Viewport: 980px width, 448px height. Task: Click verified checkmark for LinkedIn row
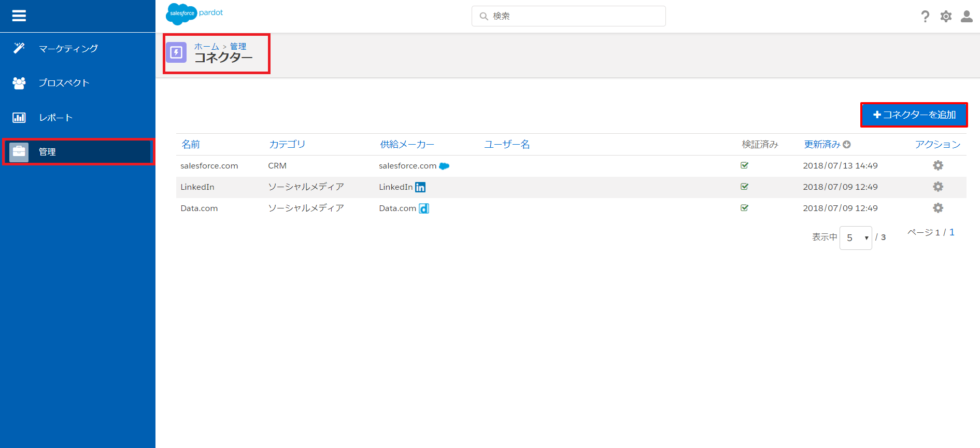pos(744,187)
